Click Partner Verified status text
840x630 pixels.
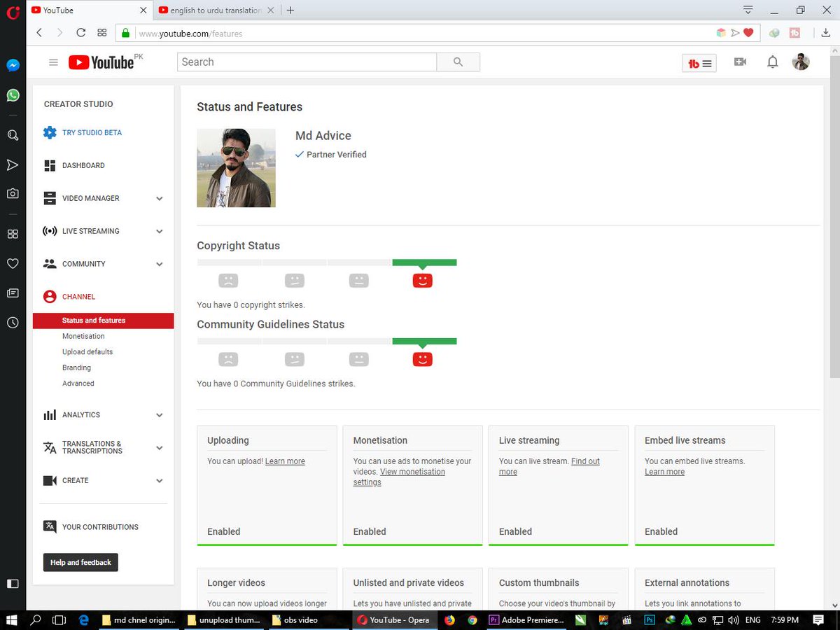pos(337,155)
